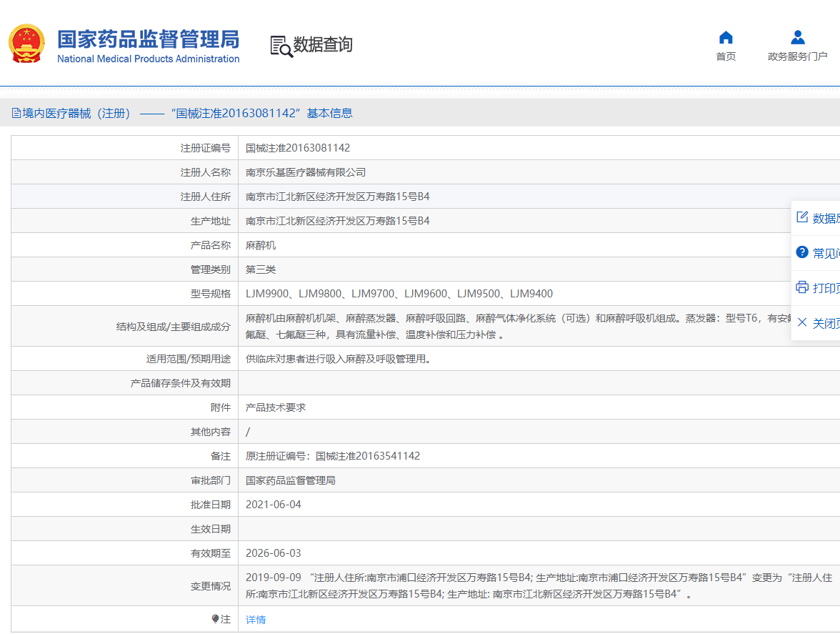Screen dimensions: 840x634
Task: Click the 2021-06-04 approval date
Action: (273, 505)
